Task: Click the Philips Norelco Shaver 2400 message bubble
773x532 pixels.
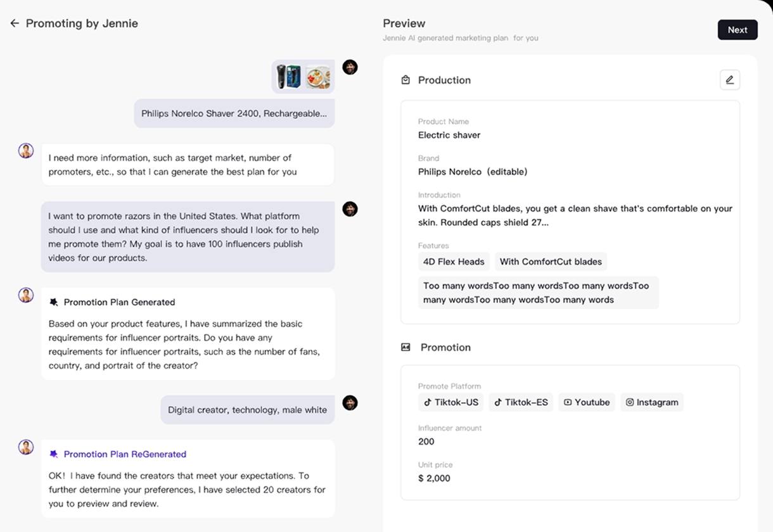Action: [x=234, y=113]
